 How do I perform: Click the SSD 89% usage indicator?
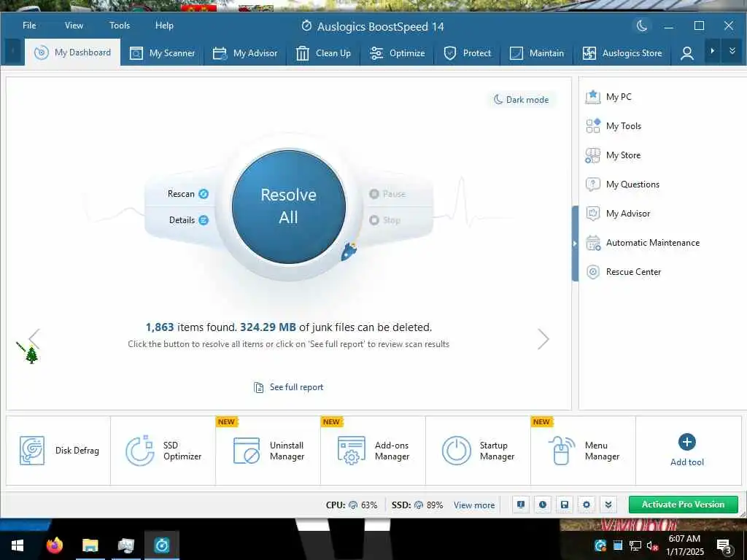point(417,505)
